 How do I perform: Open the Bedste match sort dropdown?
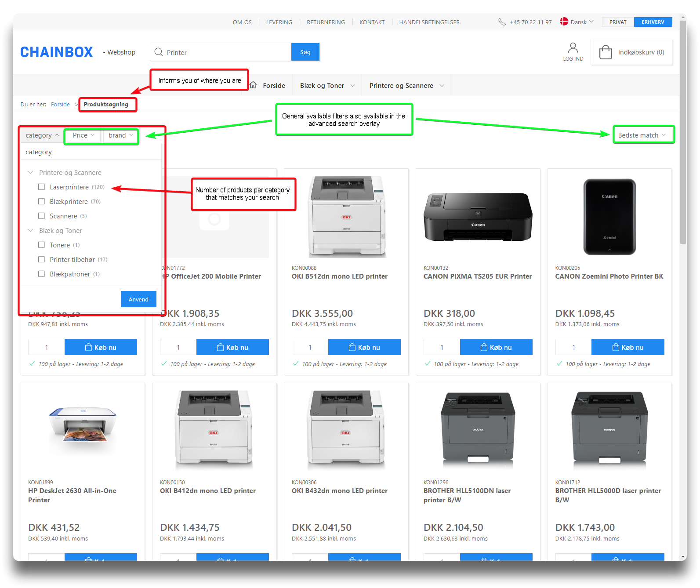pos(642,135)
